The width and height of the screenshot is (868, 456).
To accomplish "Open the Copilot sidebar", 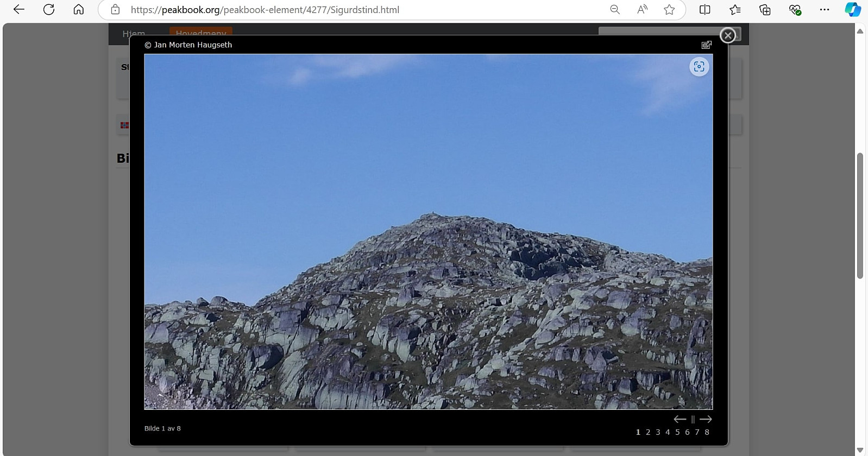I will pyautogui.click(x=853, y=9).
